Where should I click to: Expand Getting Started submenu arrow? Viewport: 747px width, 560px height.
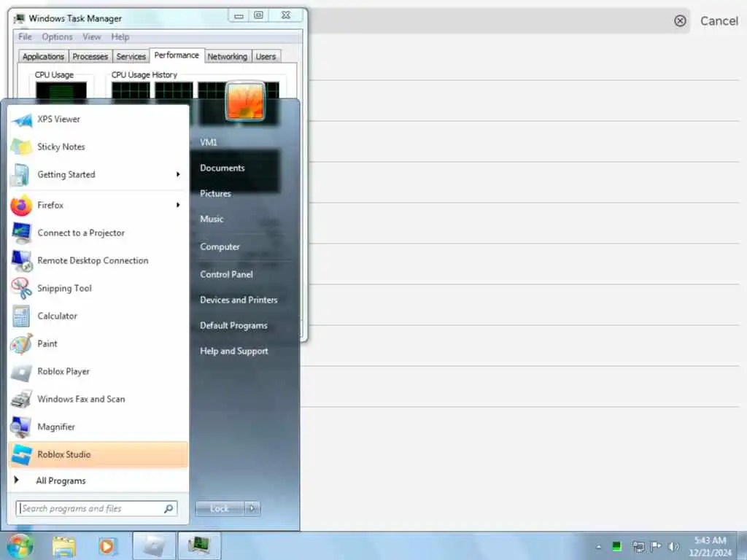[178, 175]
